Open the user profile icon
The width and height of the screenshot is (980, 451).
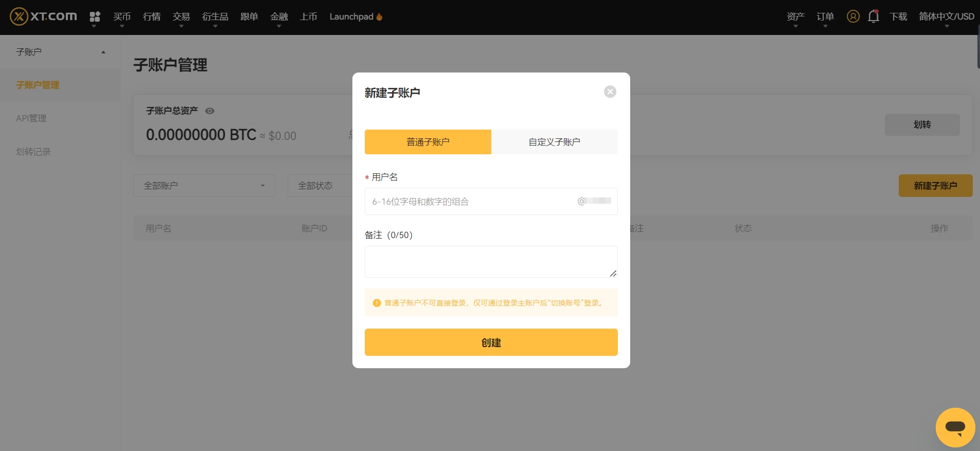pyautogui.click(x=853, y=16)
